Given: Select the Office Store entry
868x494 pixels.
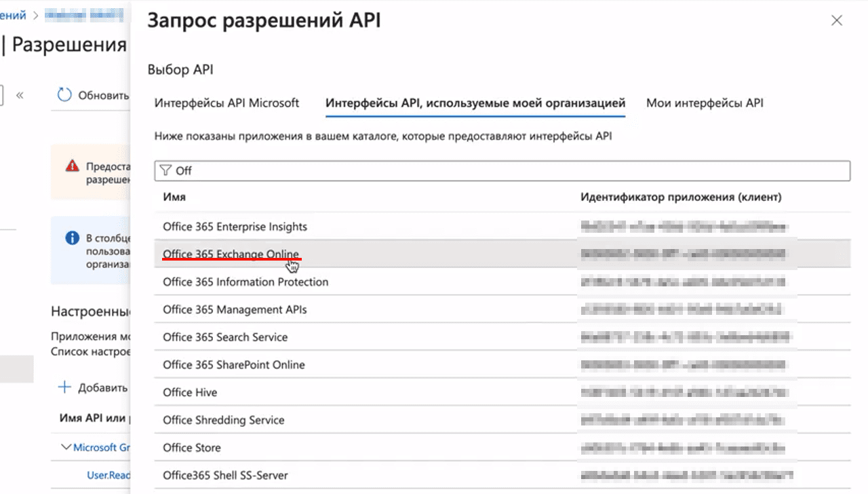Looking at the screenshot, I should point(502,448).
